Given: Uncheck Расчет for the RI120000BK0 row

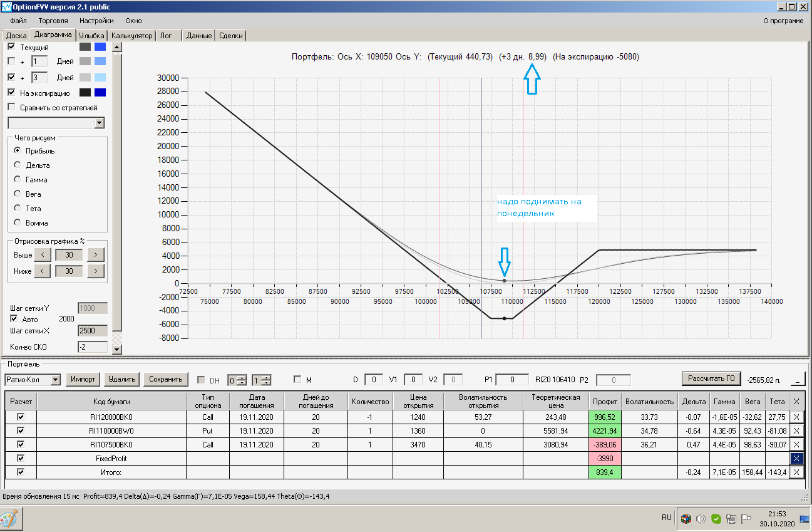Looking at the screenshot, I should pos(21,417).
